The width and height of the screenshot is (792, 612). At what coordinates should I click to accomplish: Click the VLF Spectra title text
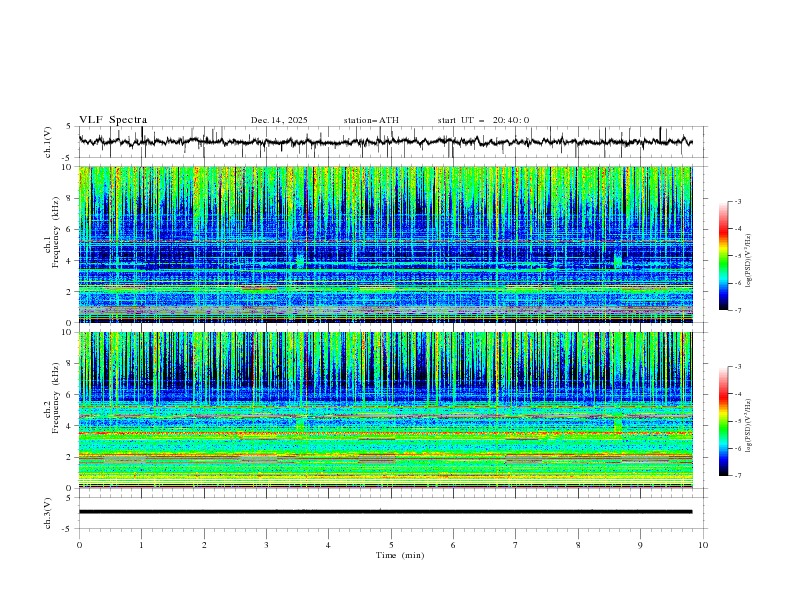pyautogui.click(x=112, y=120)
